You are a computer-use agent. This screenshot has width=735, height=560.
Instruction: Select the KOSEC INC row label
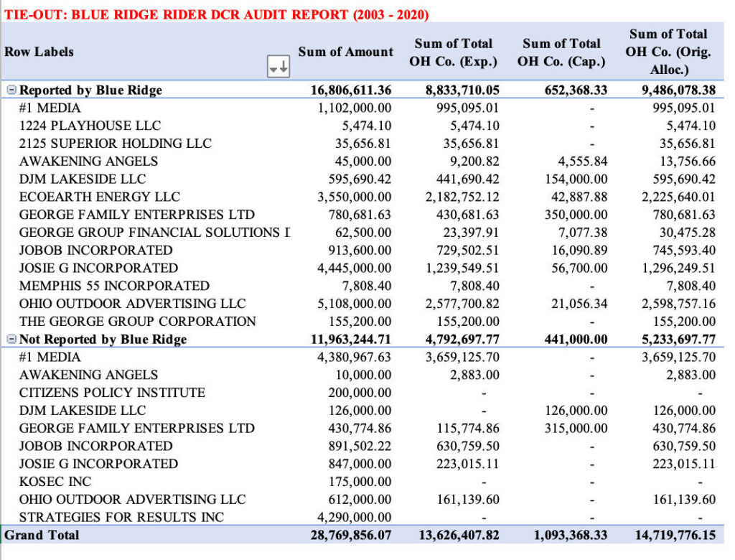tap(55, 482)
